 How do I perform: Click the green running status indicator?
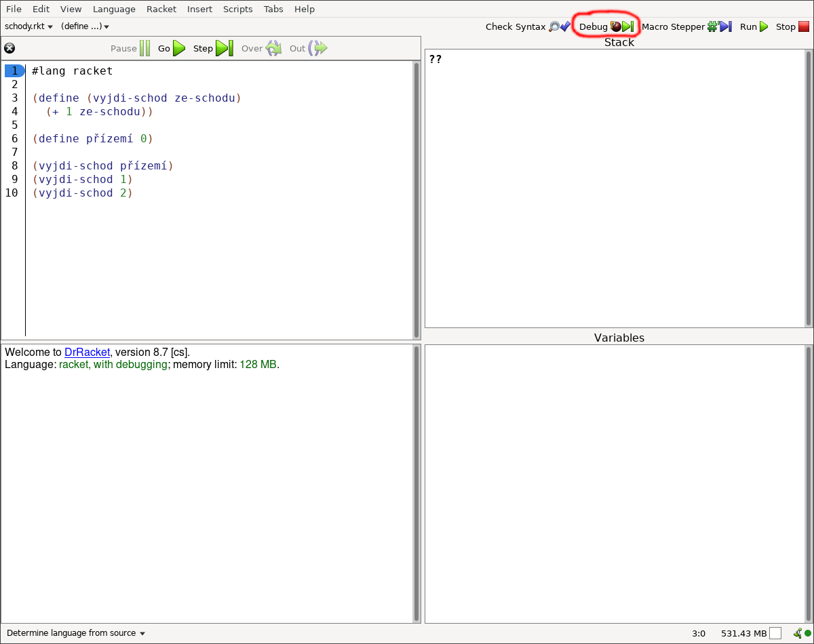click(x=807, y=633)
